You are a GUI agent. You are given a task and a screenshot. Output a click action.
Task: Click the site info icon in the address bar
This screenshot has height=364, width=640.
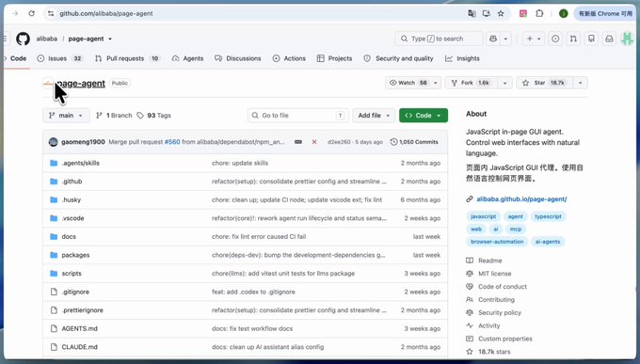point(51,13)
